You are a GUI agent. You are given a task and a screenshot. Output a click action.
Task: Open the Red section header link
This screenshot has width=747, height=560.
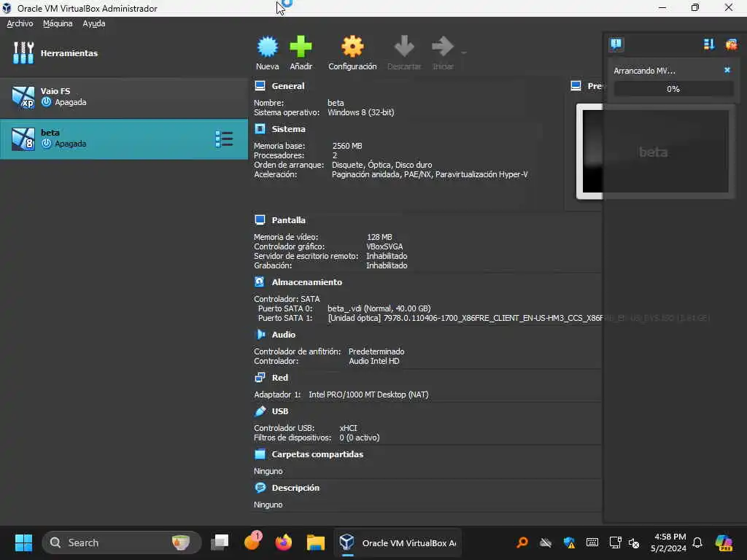[279, 378]
